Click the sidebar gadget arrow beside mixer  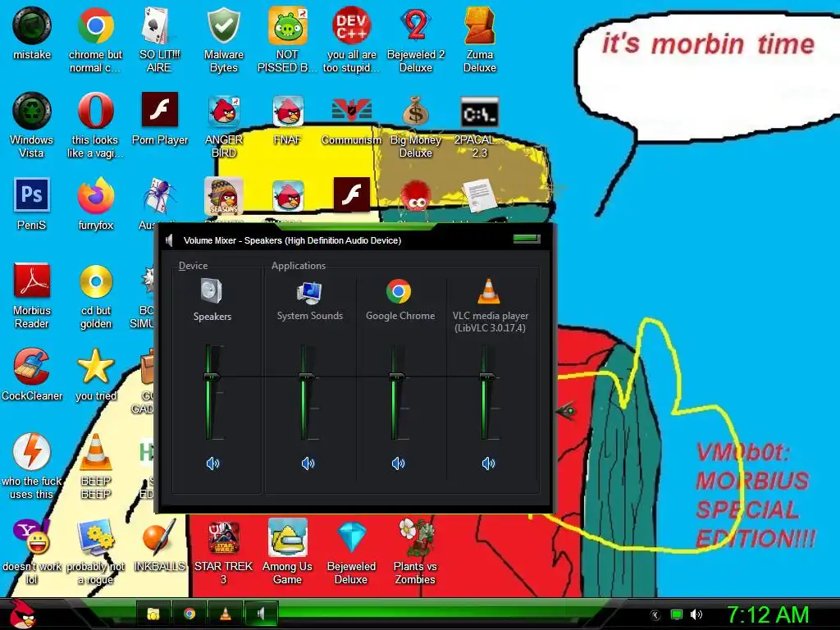click(x=566, y=412)
